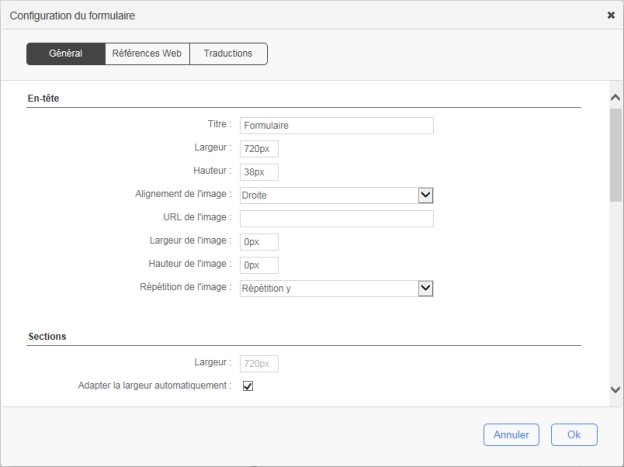Click the scrollbar down arrow
The height and width of the screenshot is (467, 624).
coord(615,389)
